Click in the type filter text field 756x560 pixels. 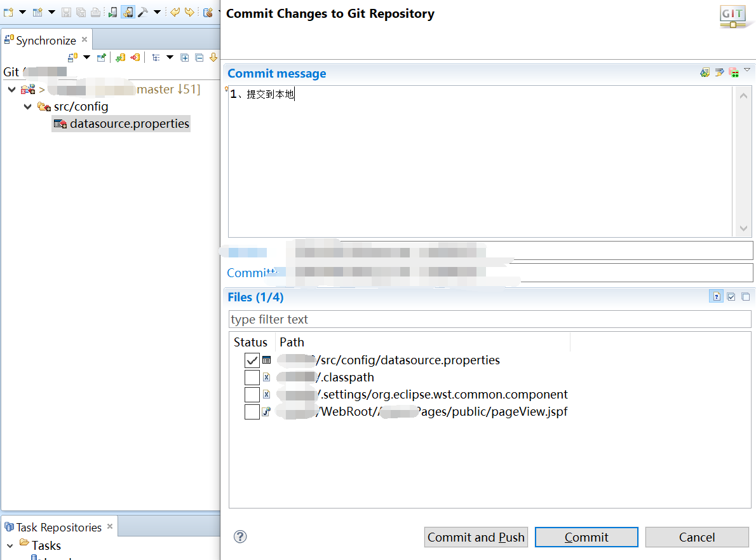tap(489, 319)
